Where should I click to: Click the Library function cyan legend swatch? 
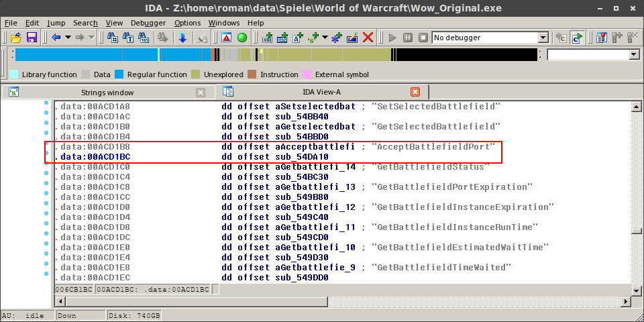[x=14, y=74]
